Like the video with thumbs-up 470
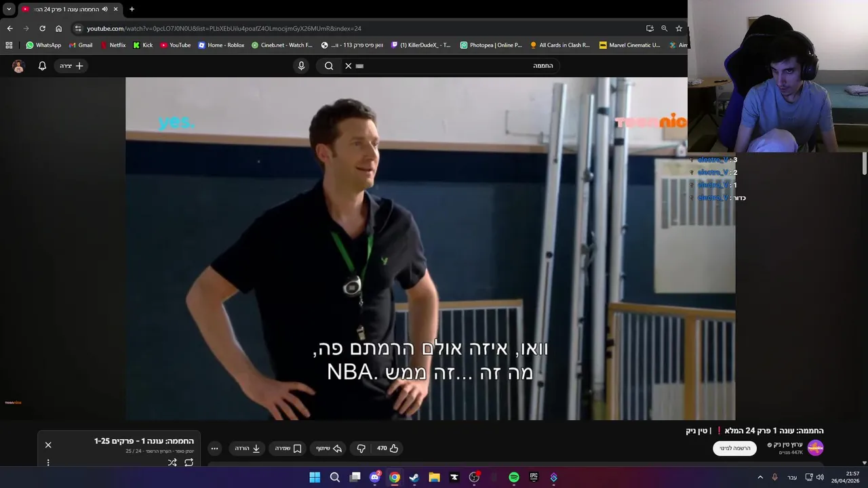This screenshot has height=488, width=868. coord(388,448)
